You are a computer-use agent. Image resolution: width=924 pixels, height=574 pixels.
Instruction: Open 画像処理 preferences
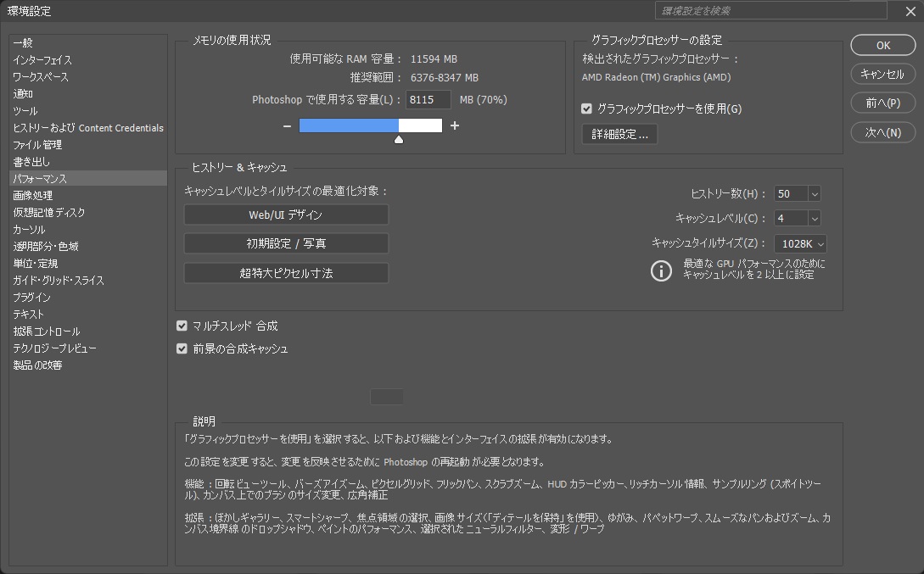point(87,196)
